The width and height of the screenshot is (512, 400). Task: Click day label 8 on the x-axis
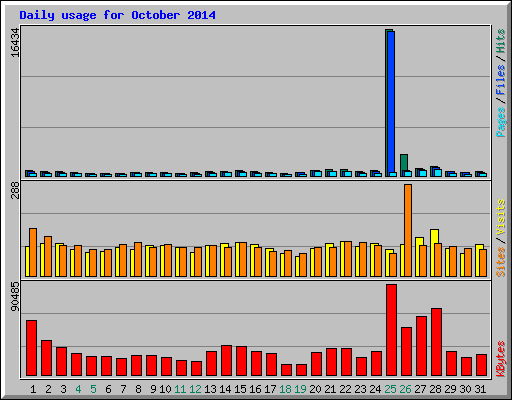pyautogui.click(x=138, y=389)
